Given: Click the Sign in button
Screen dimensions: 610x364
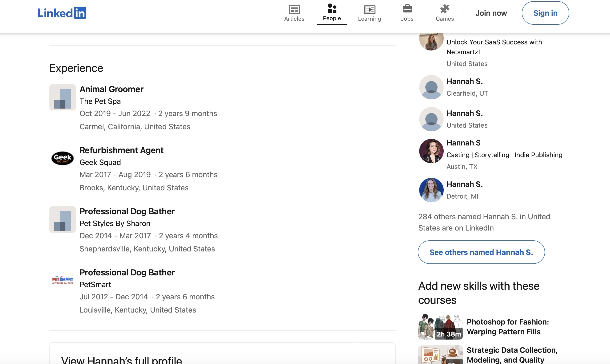Looking at the screenshot, I should (x=545, y=13).
